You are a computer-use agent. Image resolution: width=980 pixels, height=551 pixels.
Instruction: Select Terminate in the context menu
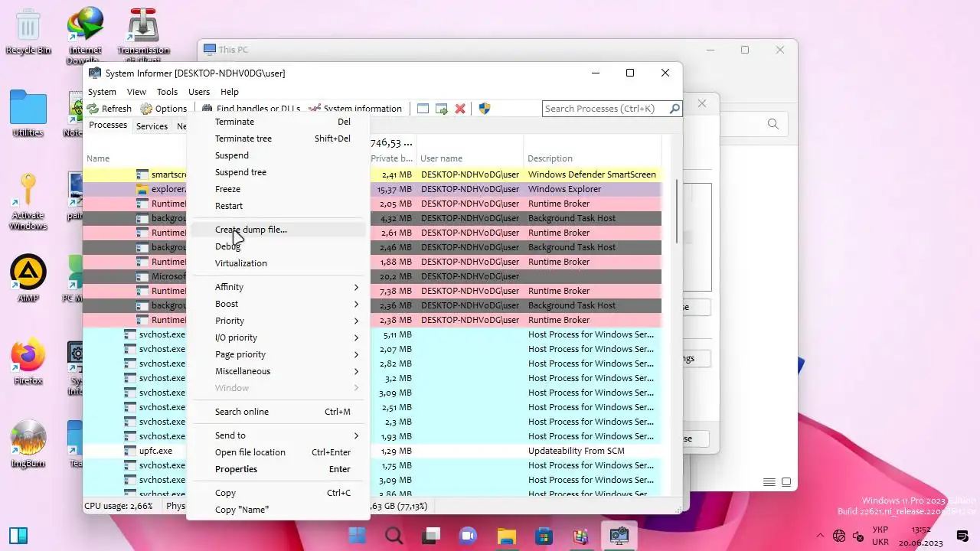click(279, 122)
